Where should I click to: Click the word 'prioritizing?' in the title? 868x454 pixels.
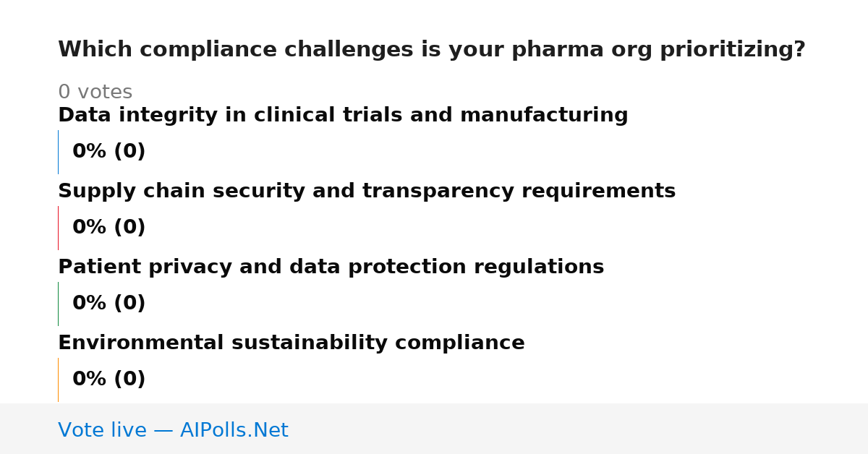coord(733,50)
